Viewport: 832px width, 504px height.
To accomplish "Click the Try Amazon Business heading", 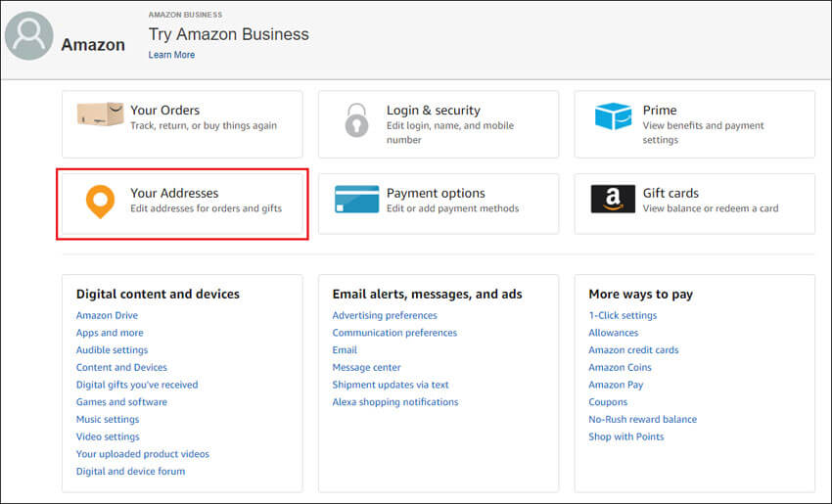I will point(228,34).
